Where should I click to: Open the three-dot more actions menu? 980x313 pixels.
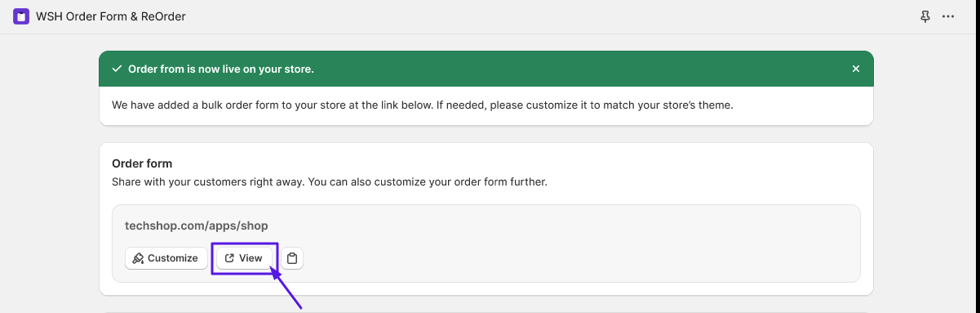coord(948,16)
